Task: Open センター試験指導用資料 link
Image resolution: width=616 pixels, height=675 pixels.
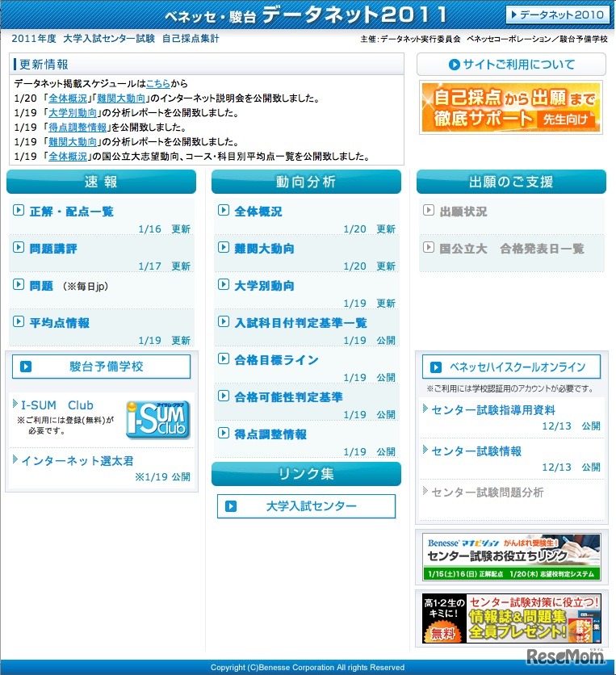Action: point(493,410)
